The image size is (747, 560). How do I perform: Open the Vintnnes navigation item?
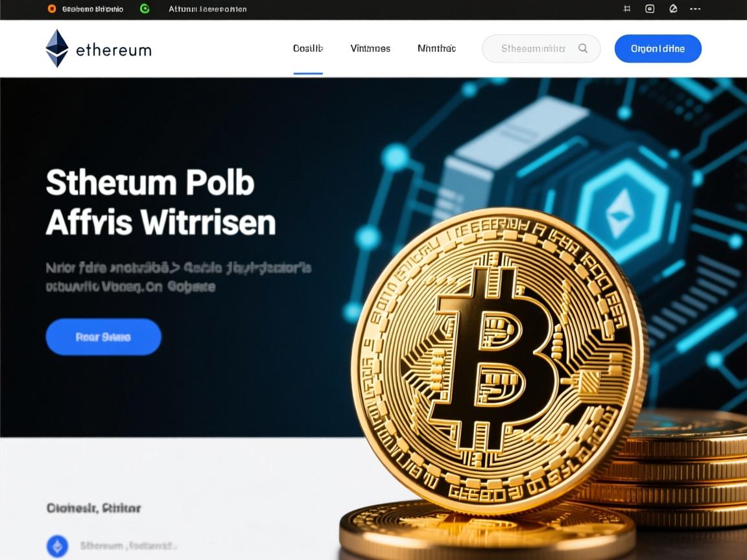[x=370, y=49]
